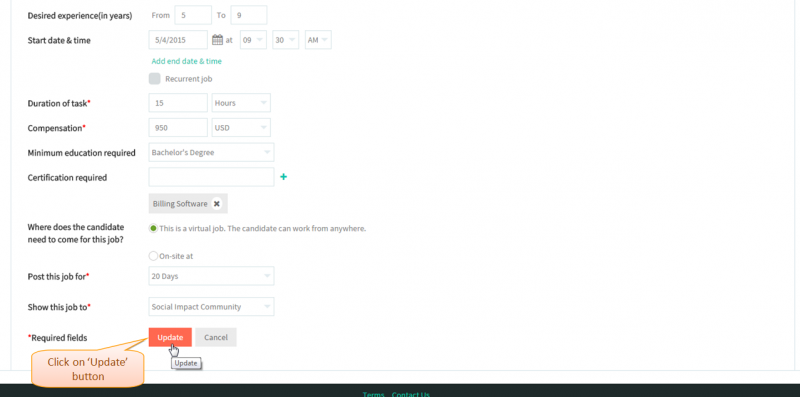Screen dimensions: 800x397
Task: Remove the Billing Software certification tag
Action: 217,204
